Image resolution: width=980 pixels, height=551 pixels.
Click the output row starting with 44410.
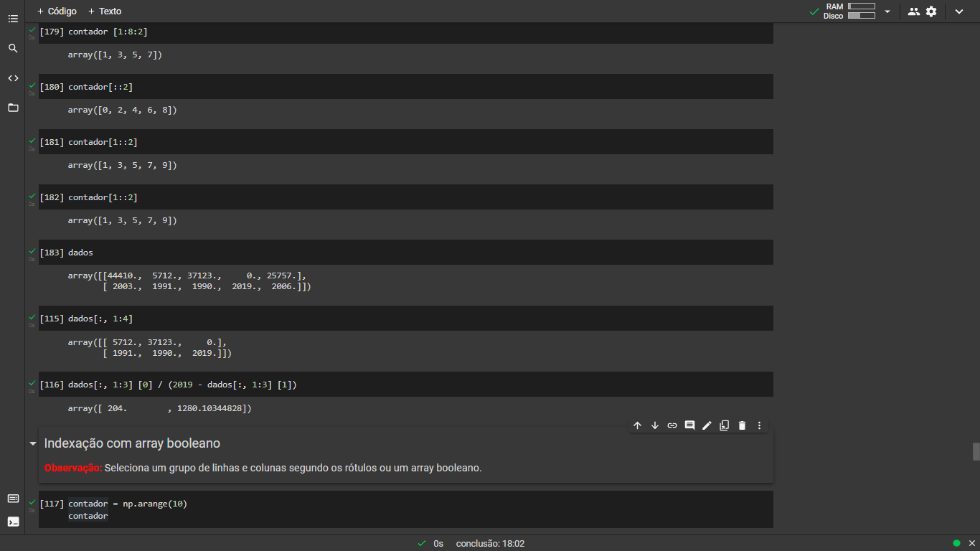click(x=187, y=275)
